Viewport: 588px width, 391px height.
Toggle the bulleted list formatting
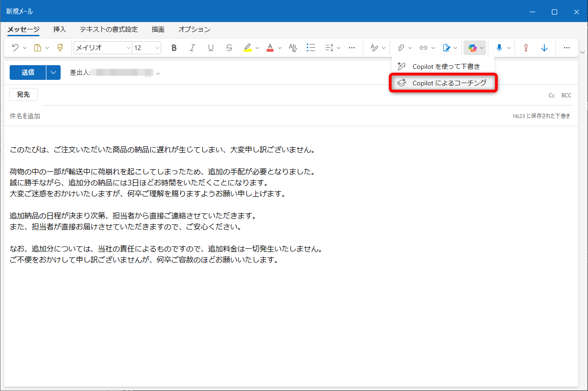(x=311, y=47)
